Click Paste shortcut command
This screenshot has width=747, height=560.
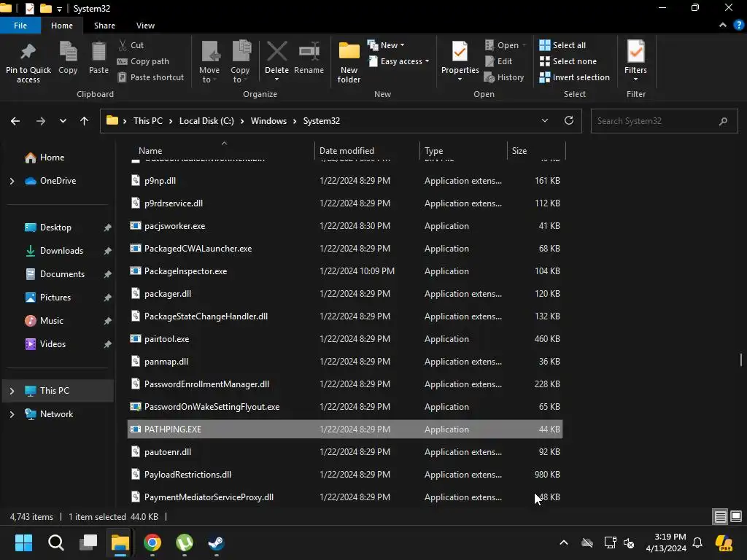tap(151, 77)
